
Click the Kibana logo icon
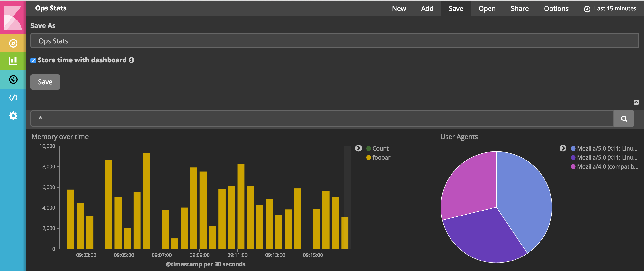tap(13, 18)
